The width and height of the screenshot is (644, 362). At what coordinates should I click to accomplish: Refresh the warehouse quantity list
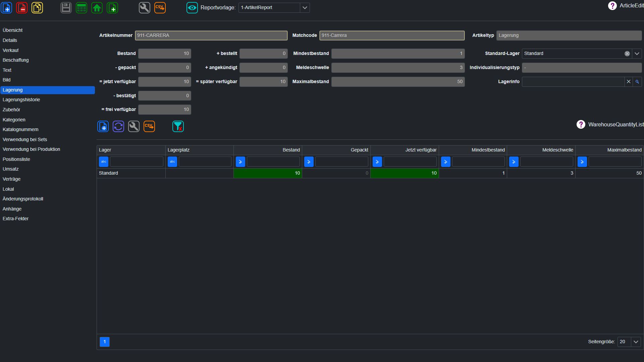pyautogui.click(x=118, y=126)
